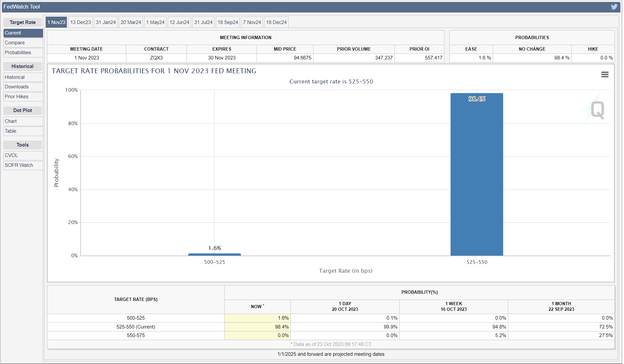
Task: Click the small 1.6% bar for 500-525
Action: (214, 254)
